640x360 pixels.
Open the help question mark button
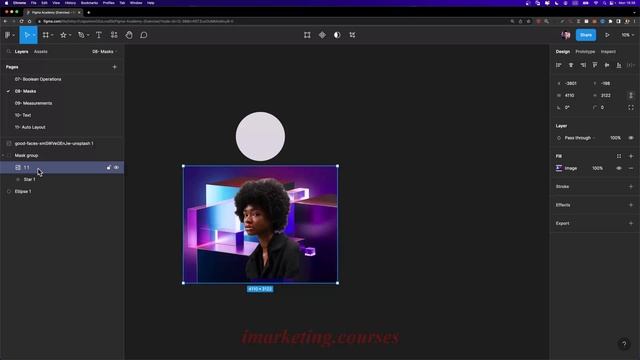point(624,344)
